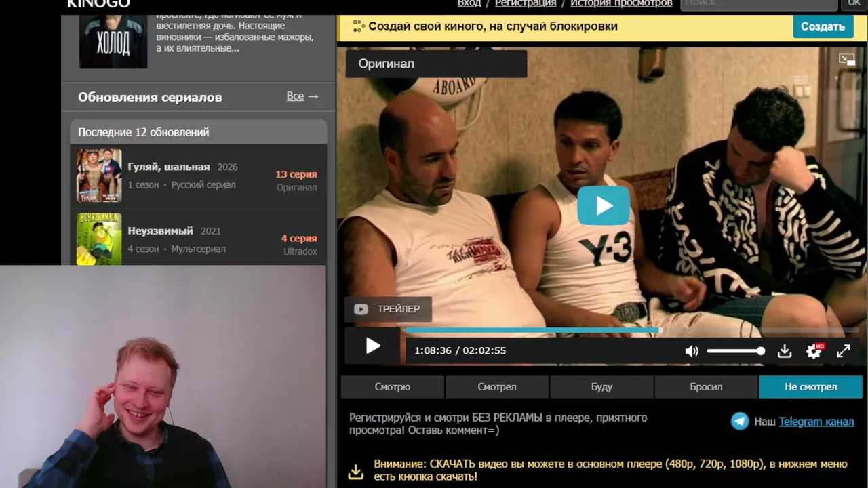Viewport: 868px width, 488px height.
Task: Click the yellow banner's dotted square icon
Action: pos(358,26)
